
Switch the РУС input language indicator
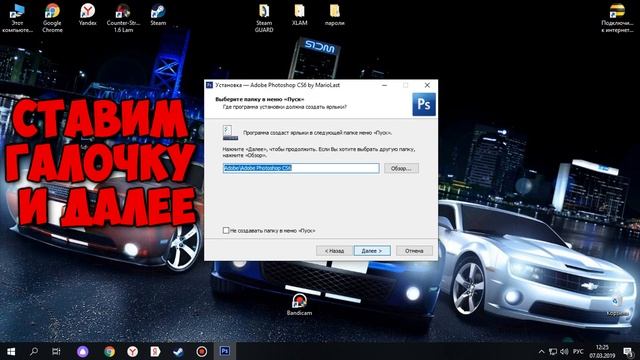(578, 351)
